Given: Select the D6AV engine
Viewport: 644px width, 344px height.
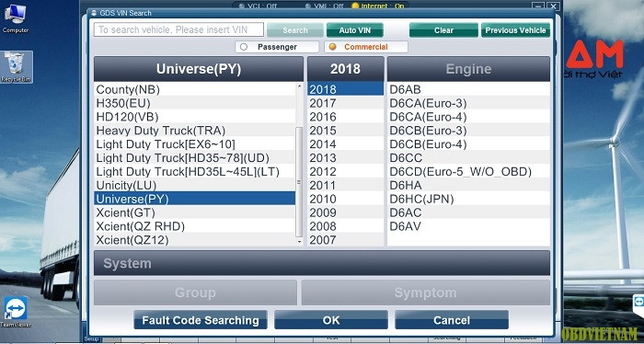Looking at the screenshot, I should (468, 226).
